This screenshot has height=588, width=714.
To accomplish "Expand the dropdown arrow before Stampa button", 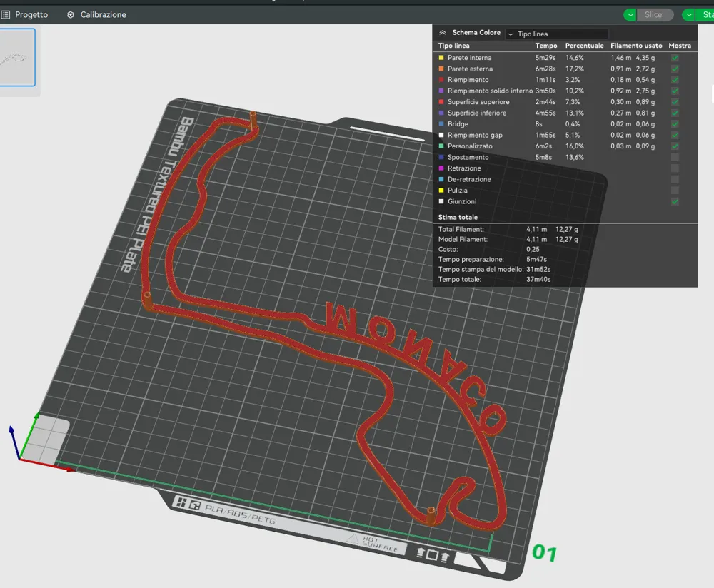I will coord(689,14).
